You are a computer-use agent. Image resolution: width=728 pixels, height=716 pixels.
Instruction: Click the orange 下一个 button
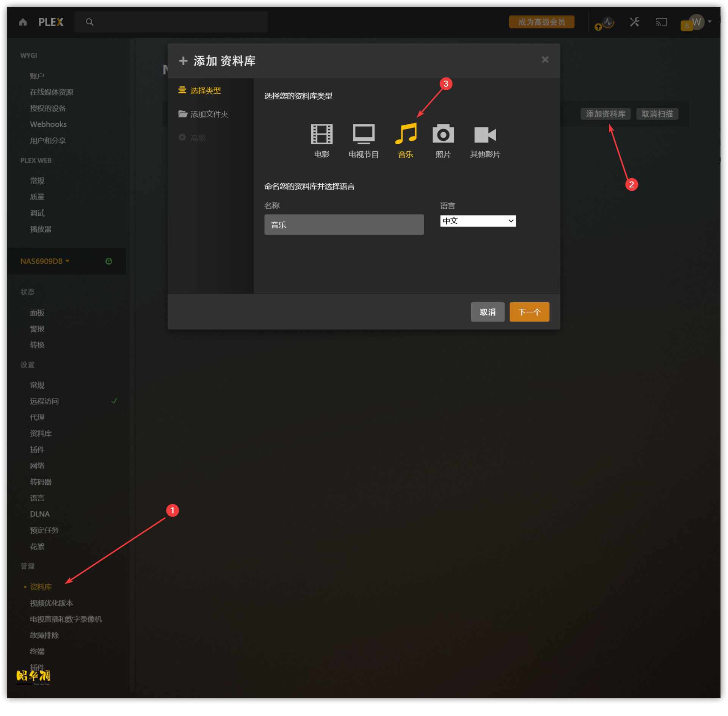(x=529, y=312)
